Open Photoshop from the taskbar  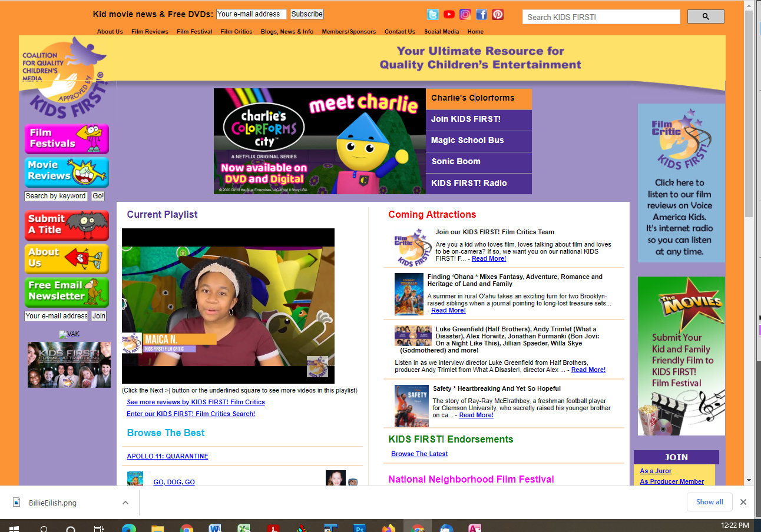360,528
